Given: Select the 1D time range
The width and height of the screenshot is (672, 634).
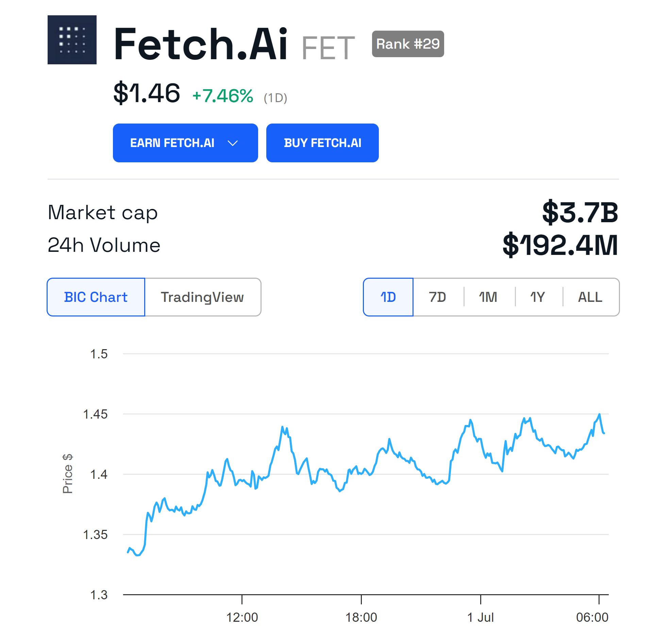Looking at the screenshot, I should point(388,297).
